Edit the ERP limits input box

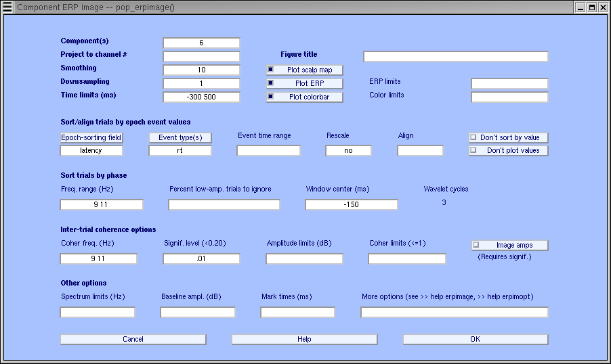tap(509, 83)
